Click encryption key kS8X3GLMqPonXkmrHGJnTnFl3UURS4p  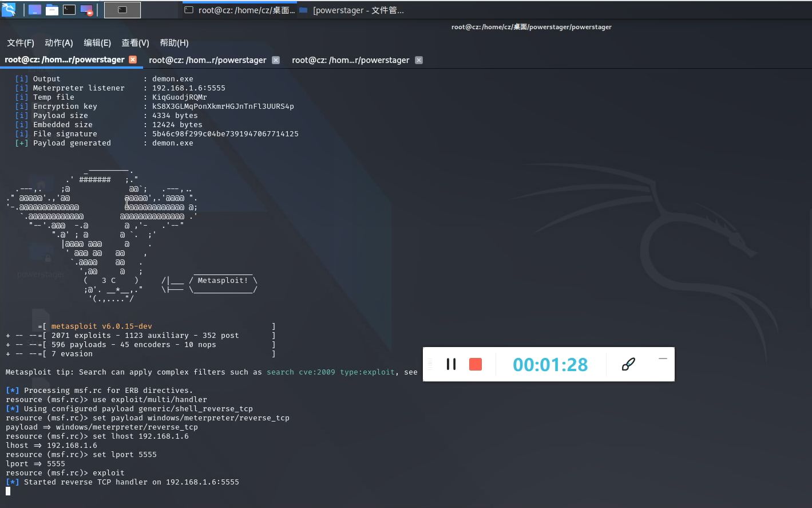tap(223, 107)
